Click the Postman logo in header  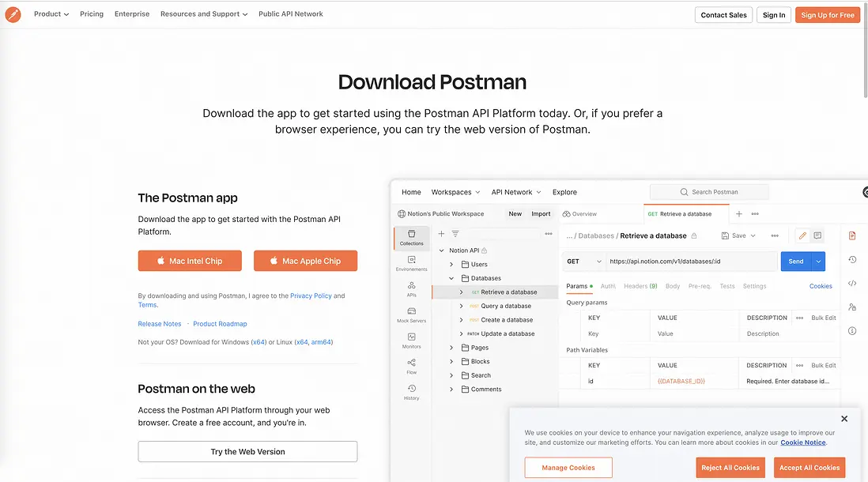(13, 14)
